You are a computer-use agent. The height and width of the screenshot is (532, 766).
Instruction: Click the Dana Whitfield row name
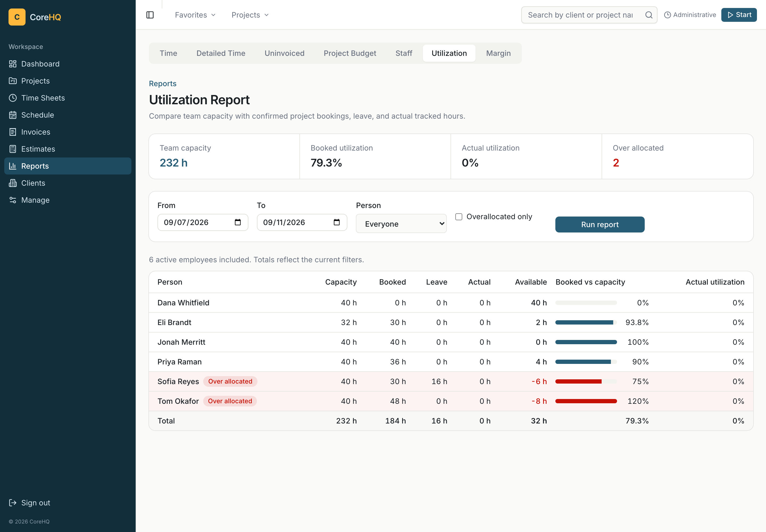(x=183, y=303)
